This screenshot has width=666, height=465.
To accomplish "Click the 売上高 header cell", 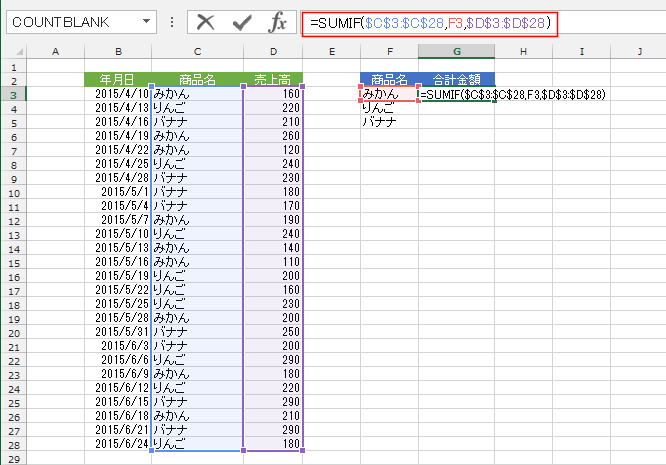I will [x=273, y=79].
